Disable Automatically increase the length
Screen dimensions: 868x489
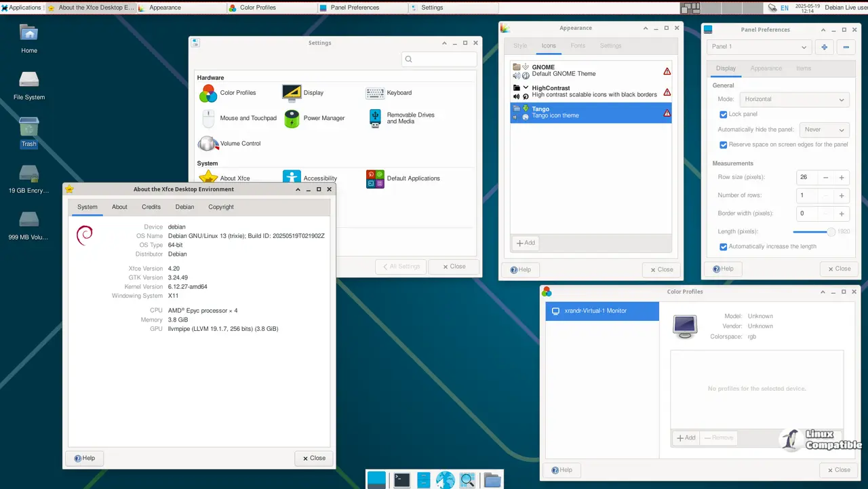tap(724, 246)
